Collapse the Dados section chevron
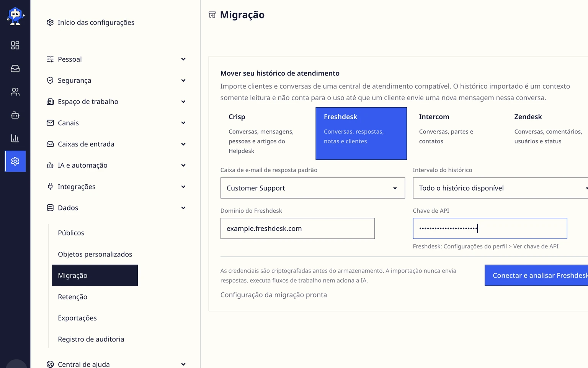Viewport: 588px width, 368px height. tap(183, 208)
